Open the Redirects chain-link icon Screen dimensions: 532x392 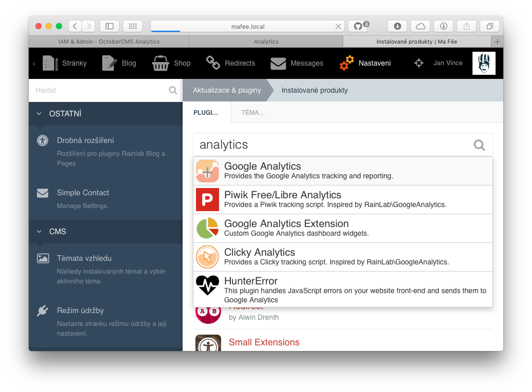(x=213, y=63)
